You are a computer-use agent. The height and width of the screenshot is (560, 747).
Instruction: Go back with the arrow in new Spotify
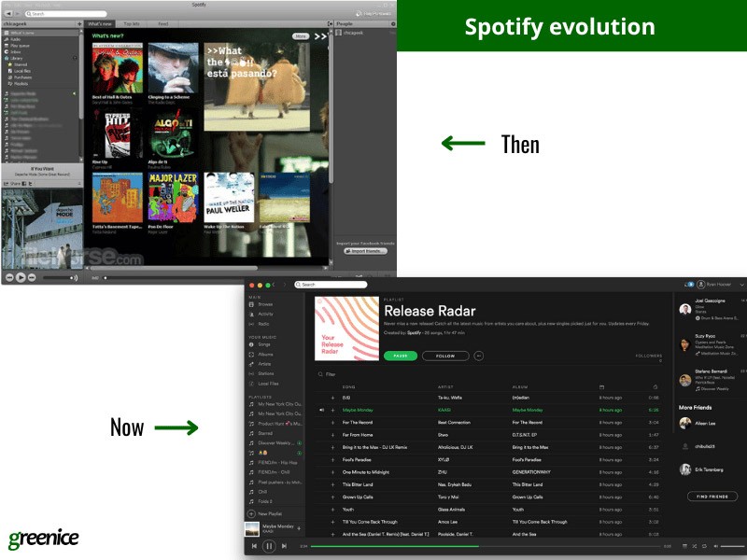click(274, 285)
